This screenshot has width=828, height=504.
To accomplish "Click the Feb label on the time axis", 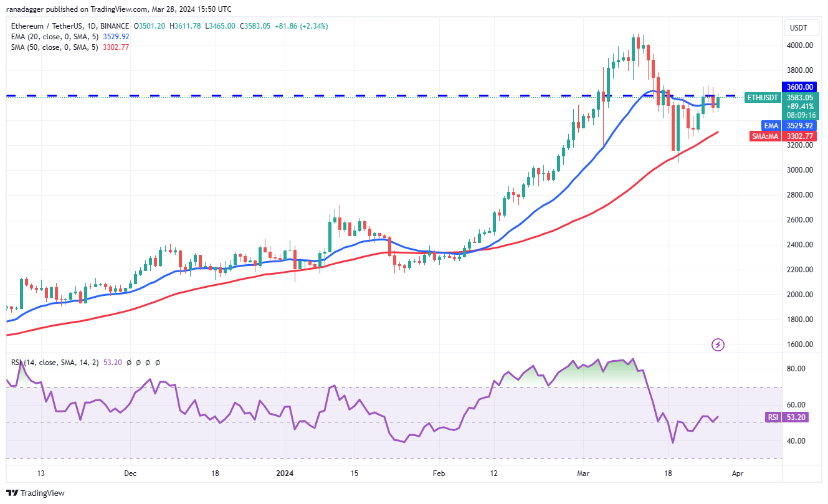I will [x=439, y=473].
